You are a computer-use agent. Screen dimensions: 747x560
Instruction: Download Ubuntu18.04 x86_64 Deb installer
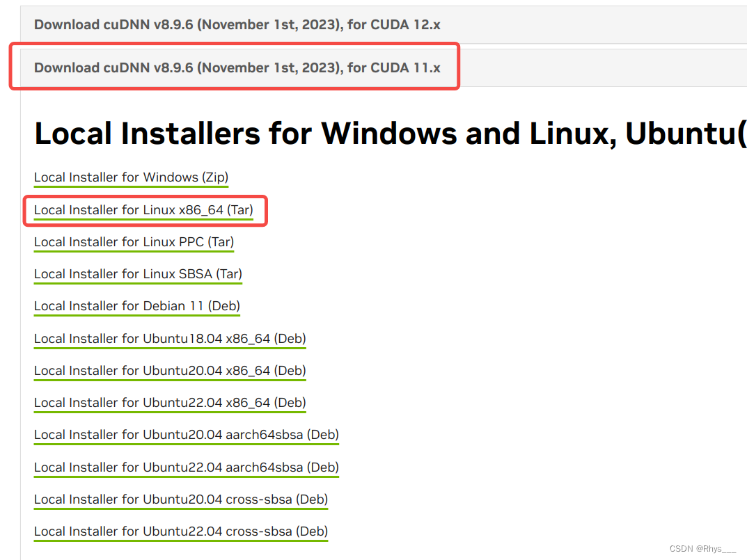[170, 338]
